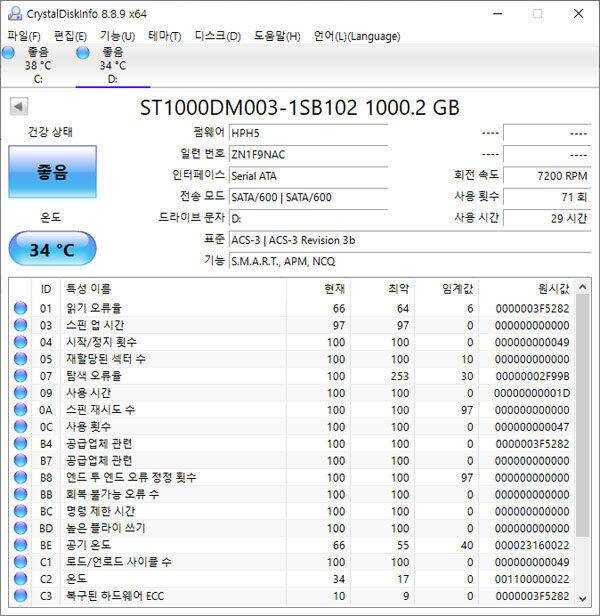Open the 테마(T) menu
This screenshot has height=616, width=600.
pos(164,36)
